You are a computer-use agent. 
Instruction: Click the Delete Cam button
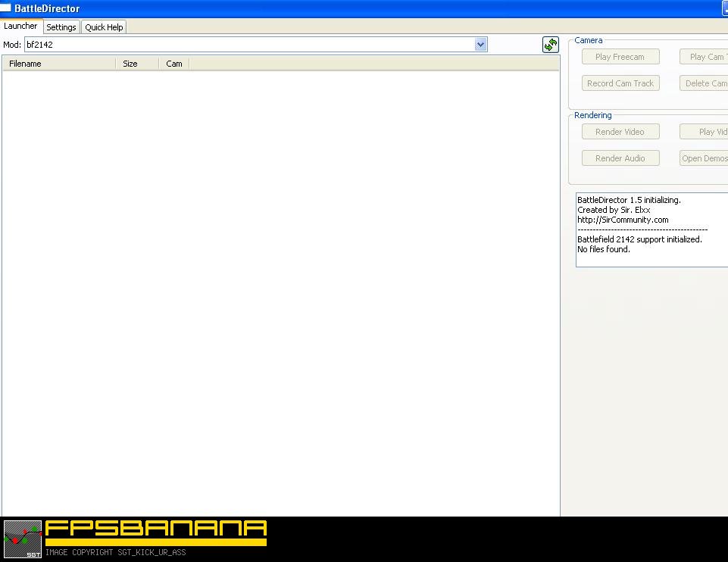[x=704, y=83]
